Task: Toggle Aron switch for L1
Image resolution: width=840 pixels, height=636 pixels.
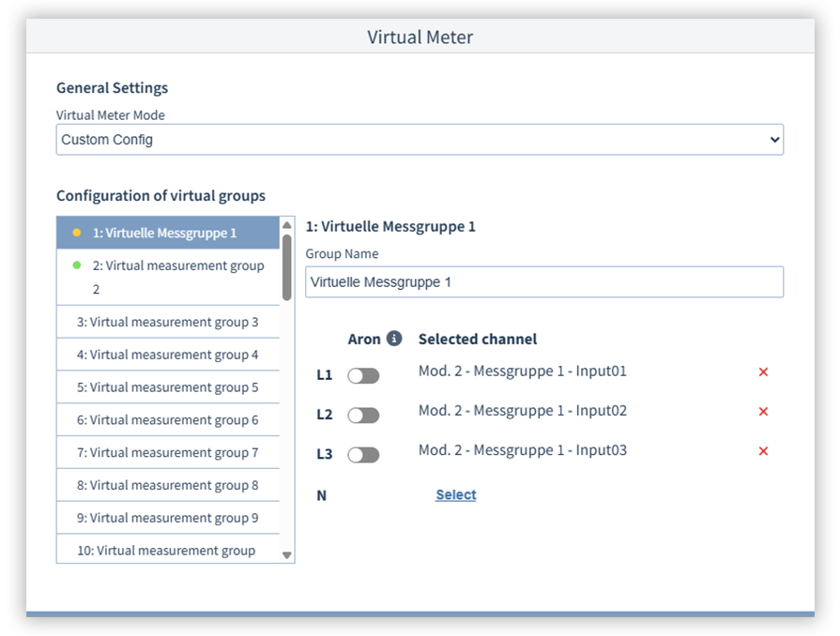Action: pyautogui.click(x=363, y=376)
